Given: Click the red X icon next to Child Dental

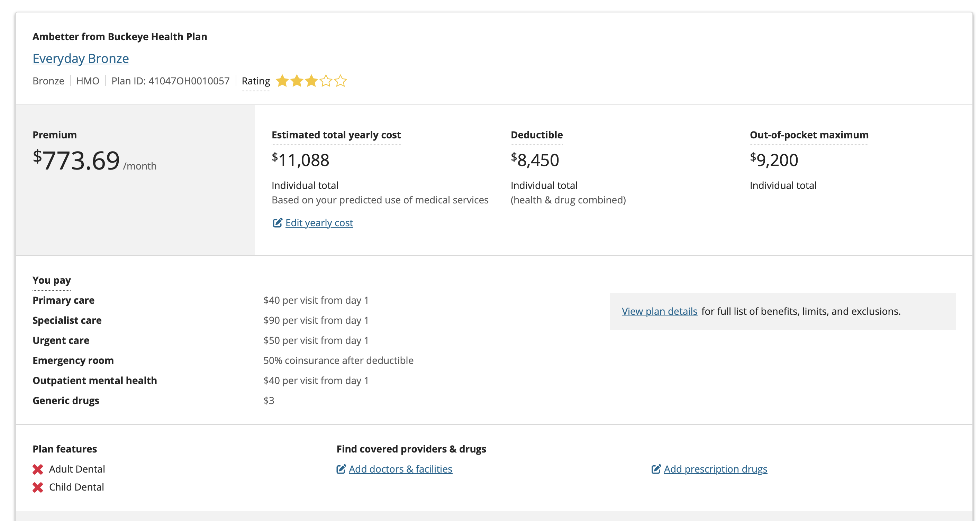Looking at the screenshot, I should click(x=38, y=487).
